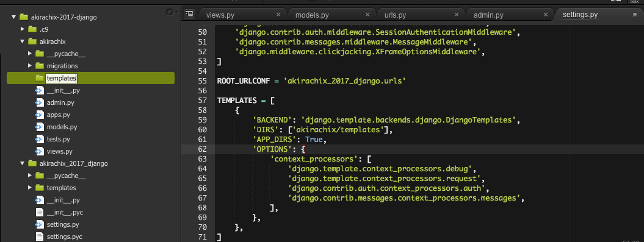Close the admin.py tab
The height and width of the screenshot is (242, 644).
[x=546, y=15]
